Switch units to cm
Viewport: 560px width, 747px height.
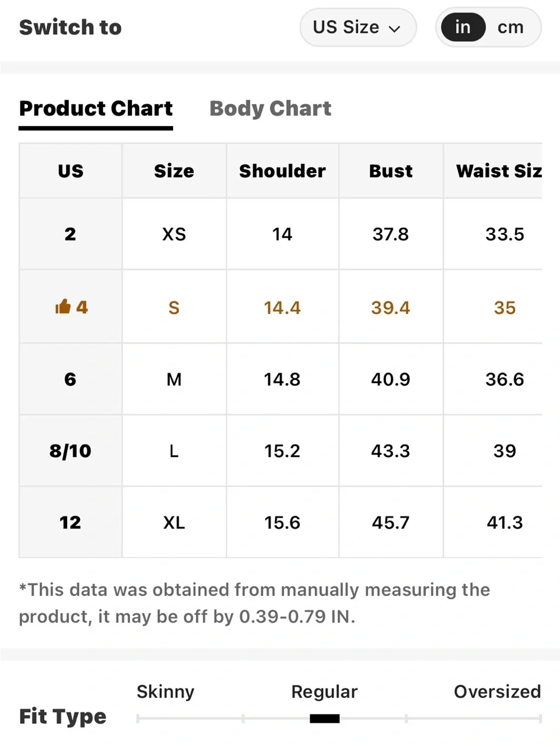click(510, 27)
